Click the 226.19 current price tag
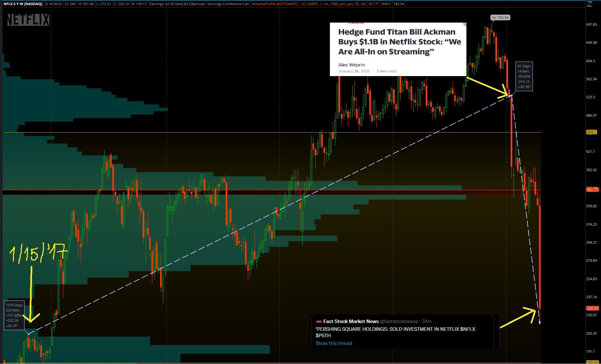Image resolution: width=601 pixels, height=364 pixels. (592, 308)
